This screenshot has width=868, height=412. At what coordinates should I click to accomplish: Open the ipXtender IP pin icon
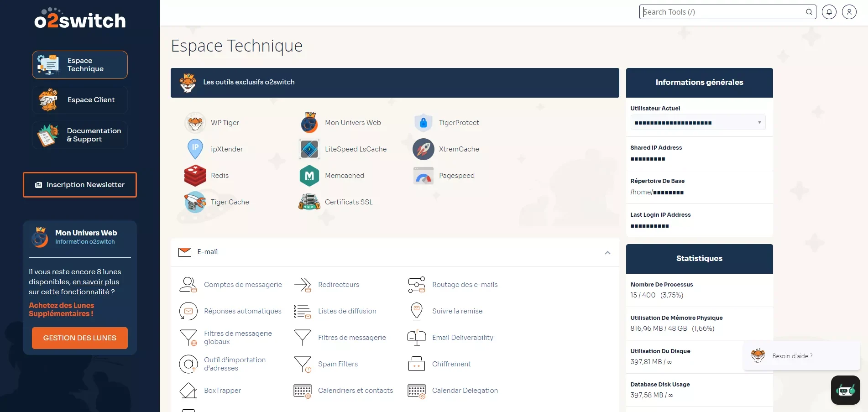[195, 149]
